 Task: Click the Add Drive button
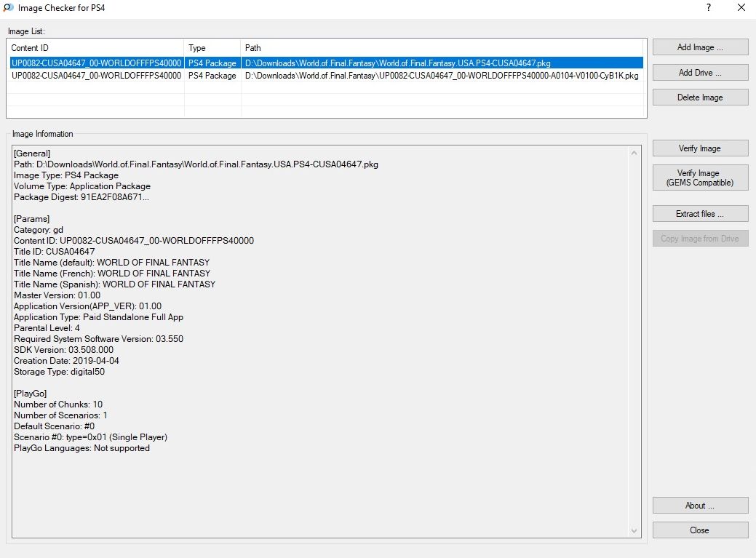pyautogui.click(x=700, y=72)
